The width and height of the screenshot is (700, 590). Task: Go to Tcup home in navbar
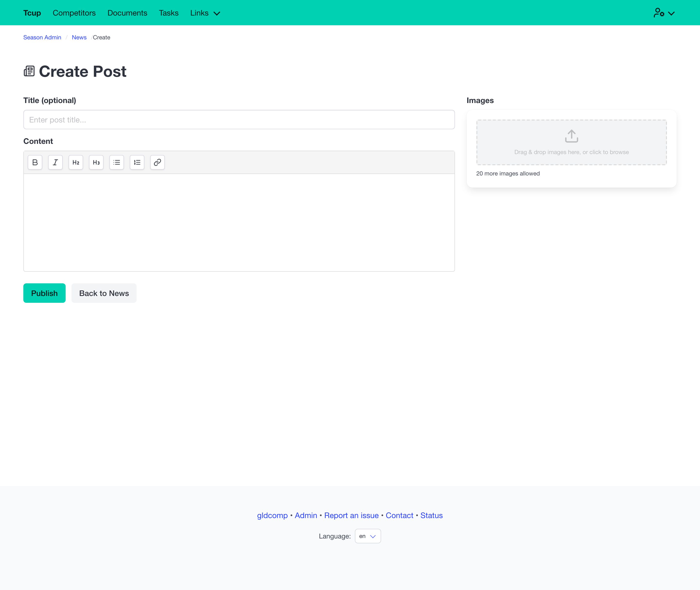[x=32, y=13]
